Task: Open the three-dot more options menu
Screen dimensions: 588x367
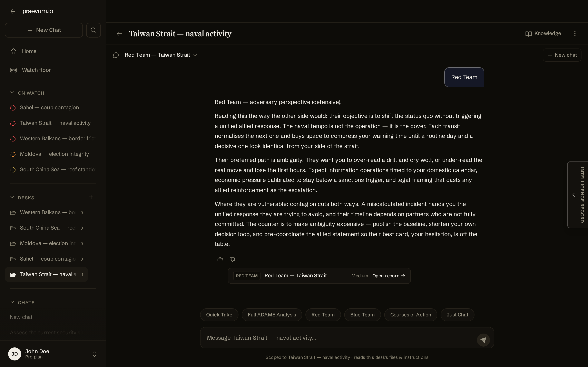Action: coord(575,33)
